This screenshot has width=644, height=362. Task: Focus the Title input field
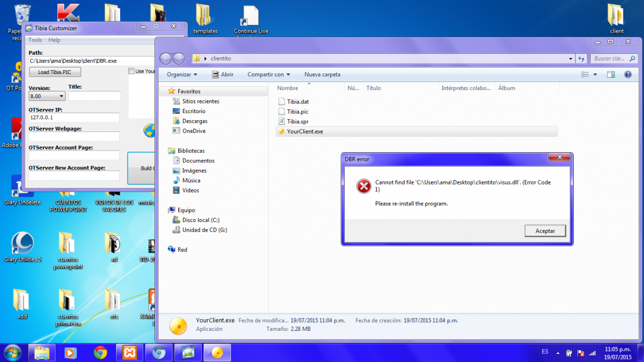coord(94,96)
